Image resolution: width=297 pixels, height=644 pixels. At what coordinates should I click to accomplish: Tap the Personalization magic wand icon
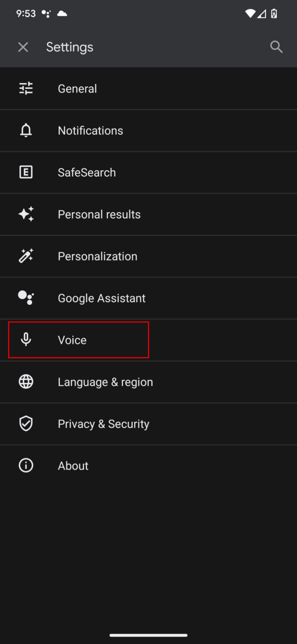(26, 255)
